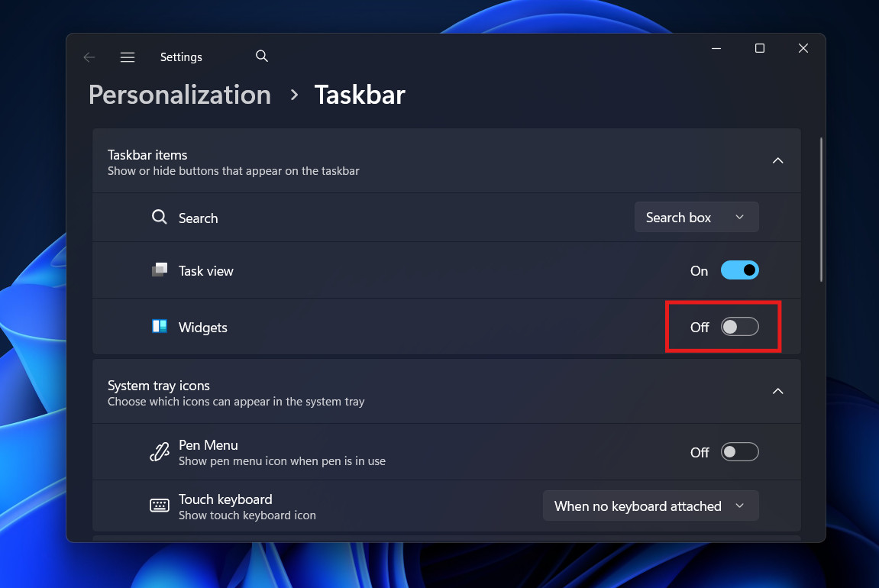
Task: Click the Pen Menu icon
Action: click(x=159, y=451)
